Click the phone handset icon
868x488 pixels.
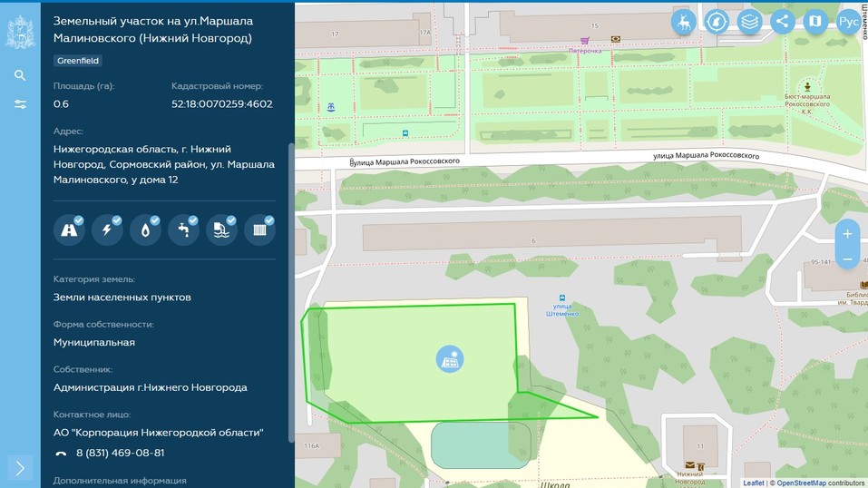coord(61,454)
